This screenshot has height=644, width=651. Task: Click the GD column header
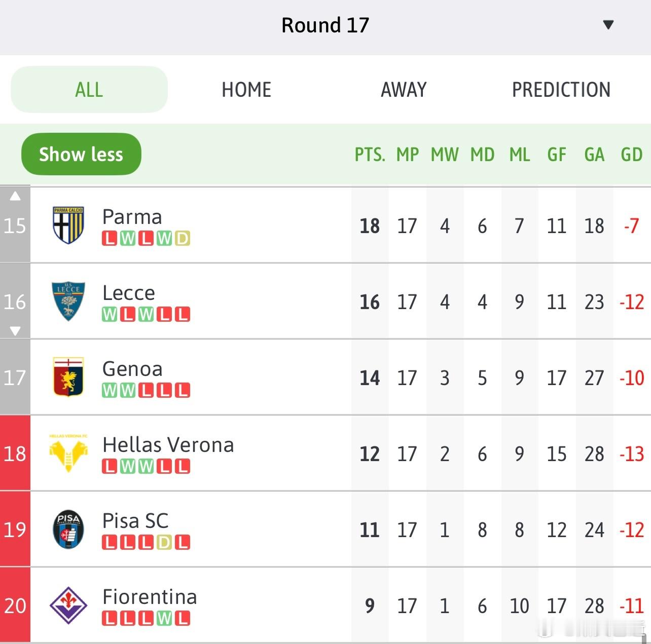tap(631, 155)
